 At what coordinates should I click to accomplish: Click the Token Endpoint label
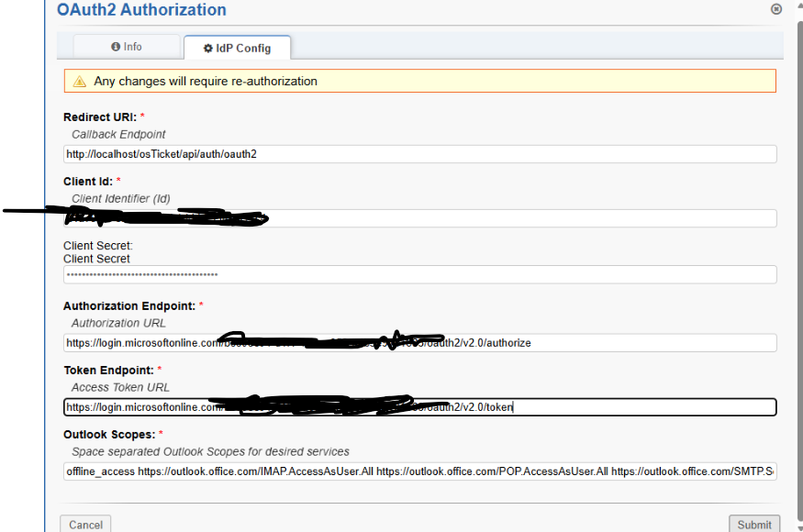coord(107,370)
